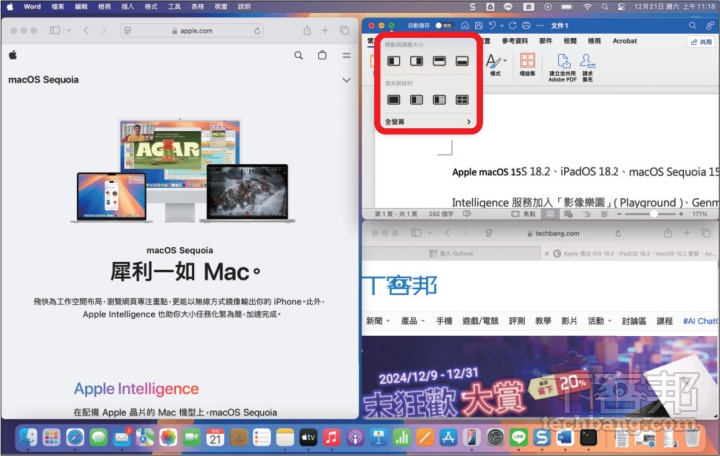Image resolution: width=720 pixels, height=456 pixels.
Task: Open the Undo history dropdown arrow
Action: pos(501,26)
